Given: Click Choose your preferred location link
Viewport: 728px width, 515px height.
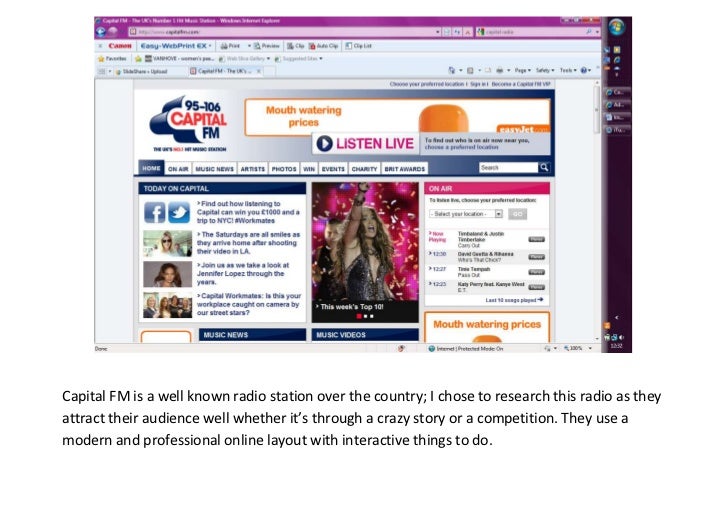Looking at the screenshot, I should [427, 85].
